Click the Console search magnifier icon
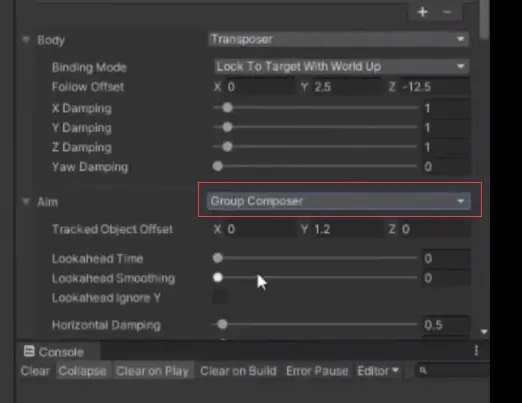522x403 pixels. [423, 370]
